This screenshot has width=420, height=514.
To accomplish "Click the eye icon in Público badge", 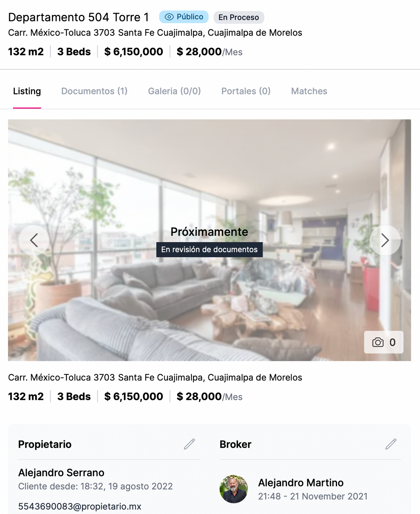I will tap(169, 17).
